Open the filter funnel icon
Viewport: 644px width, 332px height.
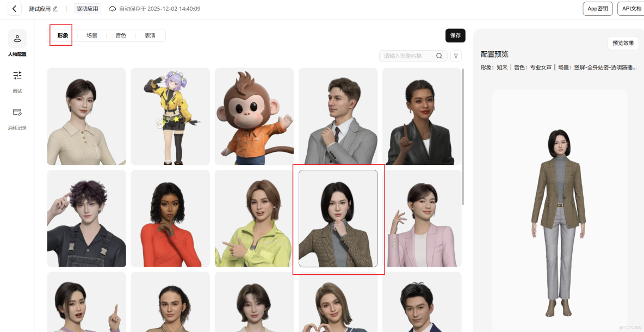coord(456,56)
